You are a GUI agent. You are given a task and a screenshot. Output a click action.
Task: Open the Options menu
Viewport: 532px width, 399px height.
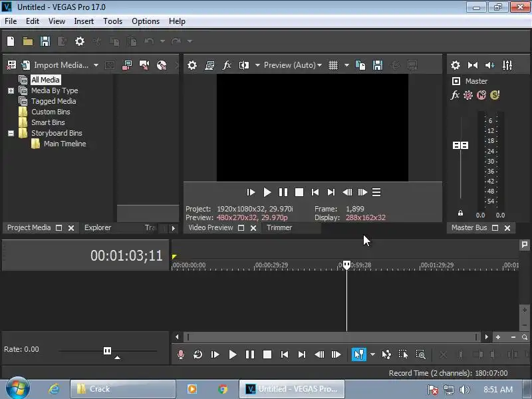click(x=146, y=21)
